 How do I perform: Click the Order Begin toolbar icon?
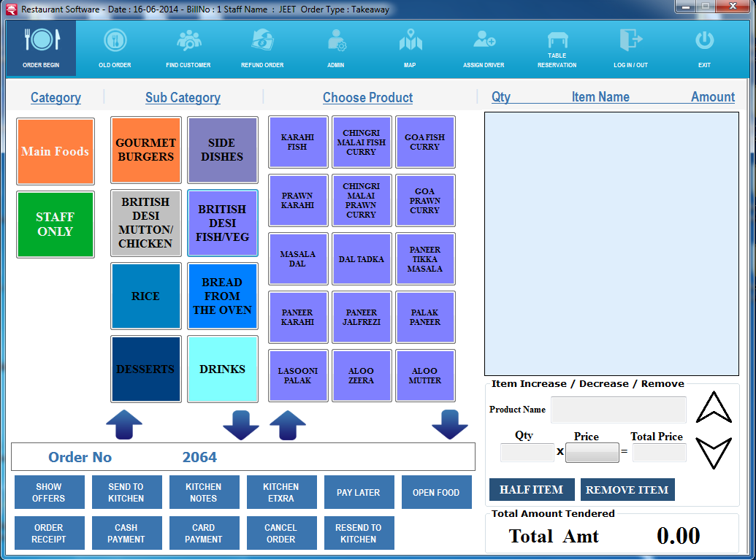click(41, 42)
